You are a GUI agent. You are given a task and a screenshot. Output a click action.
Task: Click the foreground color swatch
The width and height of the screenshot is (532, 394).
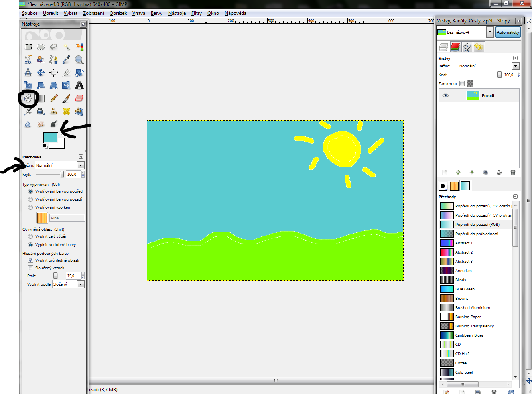(x=50, y=138)
